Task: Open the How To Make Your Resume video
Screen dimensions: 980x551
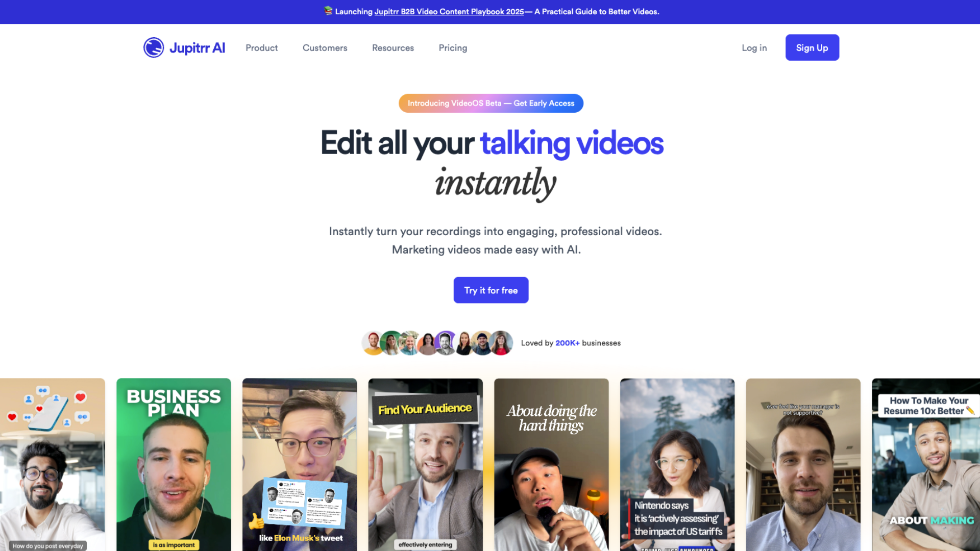Action: [929, 464]
